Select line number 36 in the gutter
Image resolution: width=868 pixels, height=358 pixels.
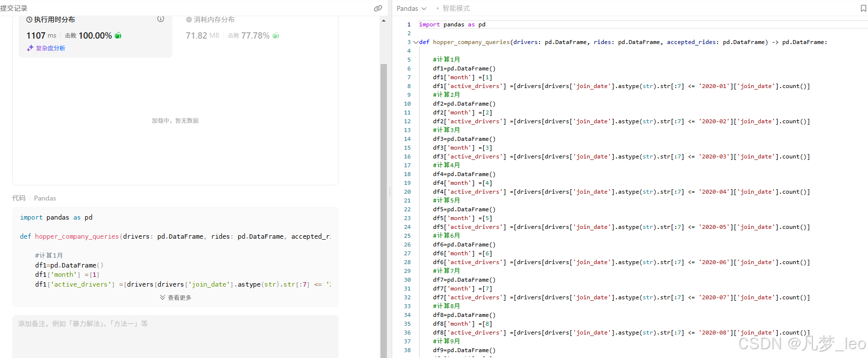point(407,333)
